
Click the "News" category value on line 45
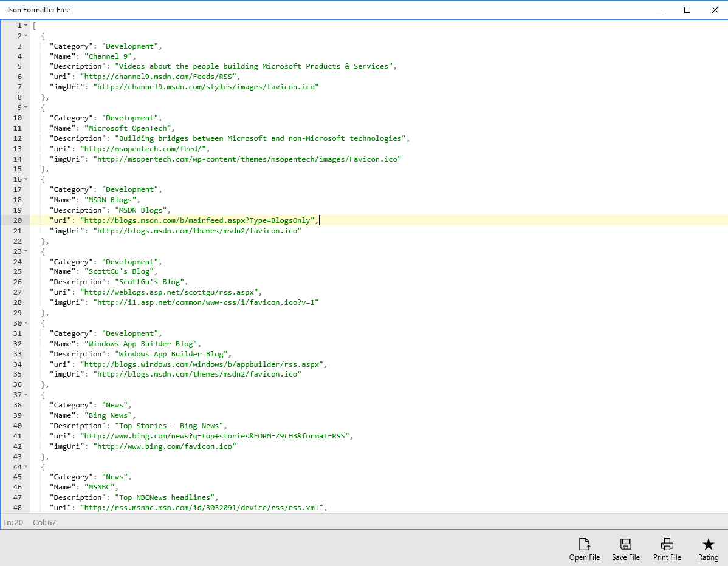tap(115, 477)
